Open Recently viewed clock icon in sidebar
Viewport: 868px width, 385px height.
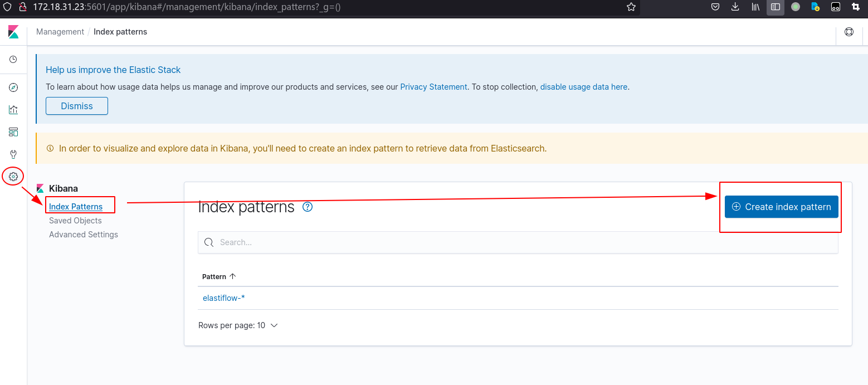point(13,60)
